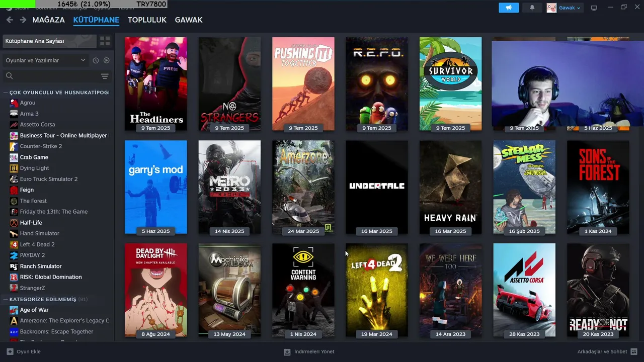Go back with the left arrow
The height and width of the screenshot is (362, 644).
pyautogui.click(x=10, y=20)
